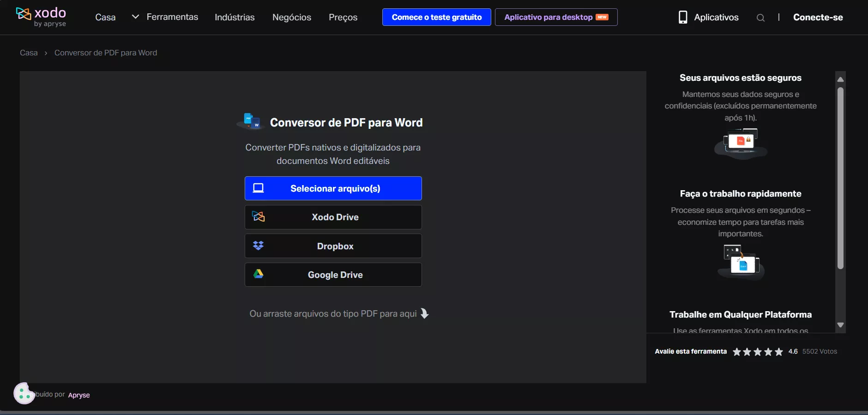Click the 5502 Votos text
868x415 pixels.
820,351
